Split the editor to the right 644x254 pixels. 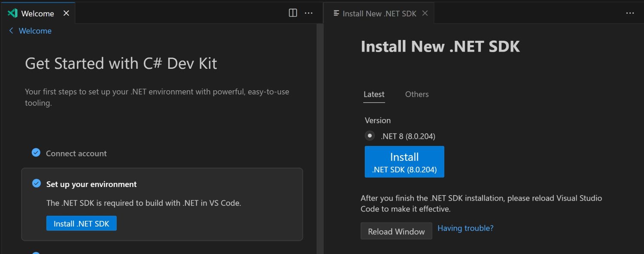[x=293, y=13]
